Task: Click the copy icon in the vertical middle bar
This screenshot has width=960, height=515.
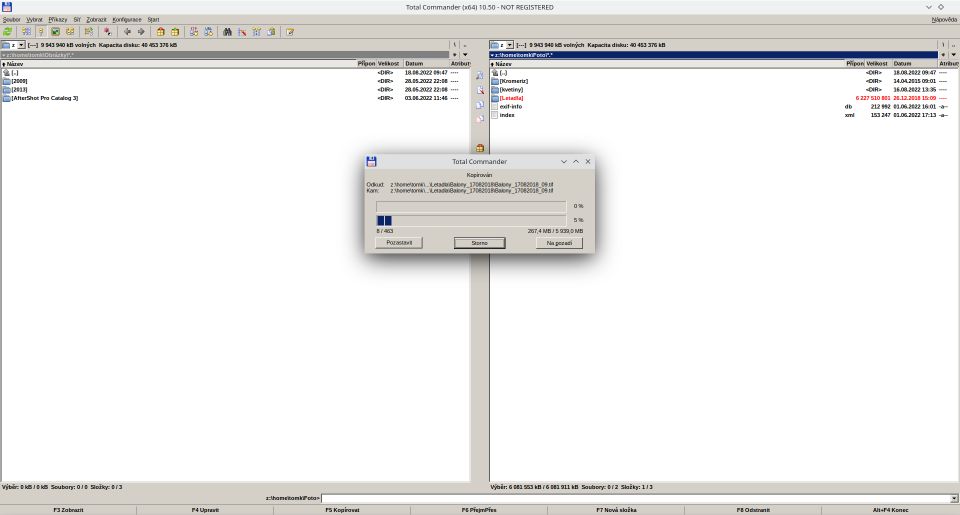Action: point(480,105)
